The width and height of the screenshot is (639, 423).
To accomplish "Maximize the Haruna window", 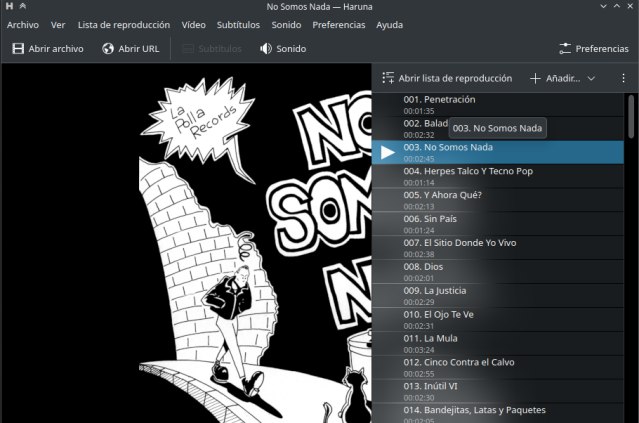I will click(617, 6).
